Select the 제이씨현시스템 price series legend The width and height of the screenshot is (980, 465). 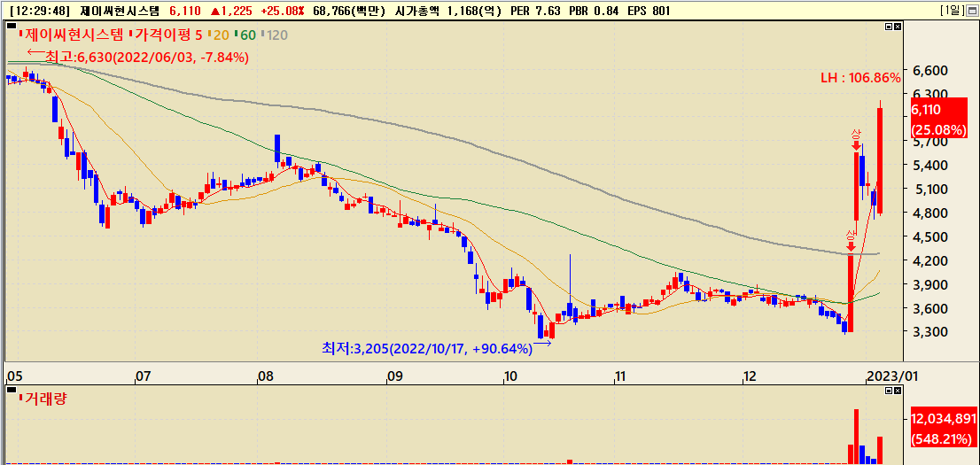71,35
